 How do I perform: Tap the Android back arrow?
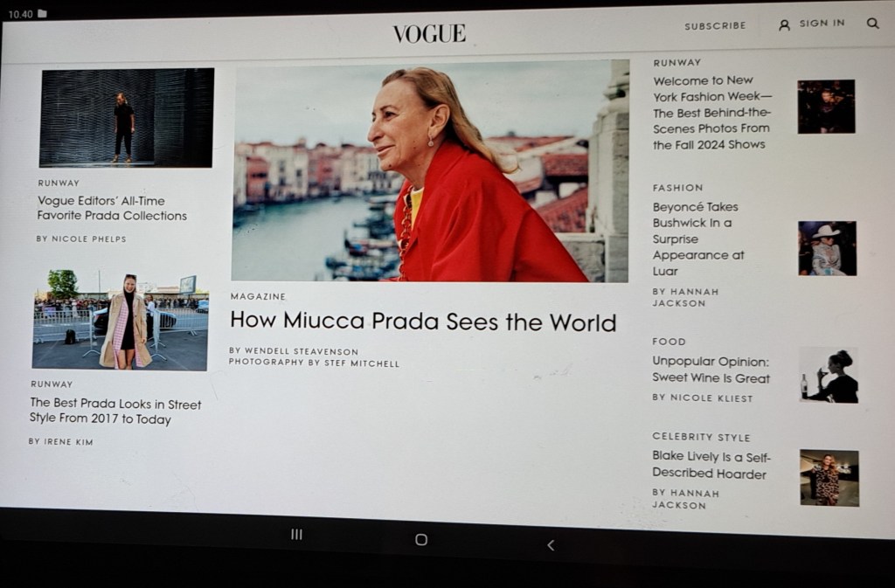click(x=550, y=545)
